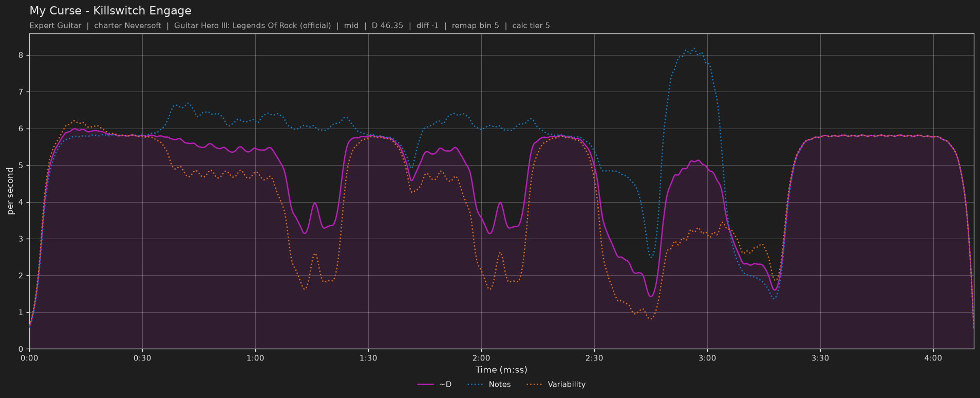
Task: Click the "D 46.35" difficulty value
Action: [387, 26]
